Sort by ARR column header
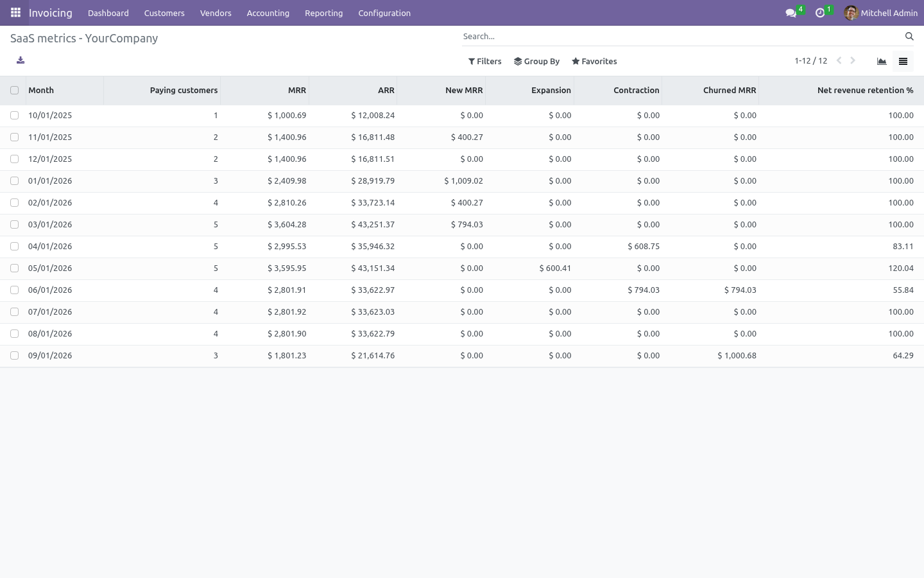This screenshot has width=924, height=578. (353, 91)
